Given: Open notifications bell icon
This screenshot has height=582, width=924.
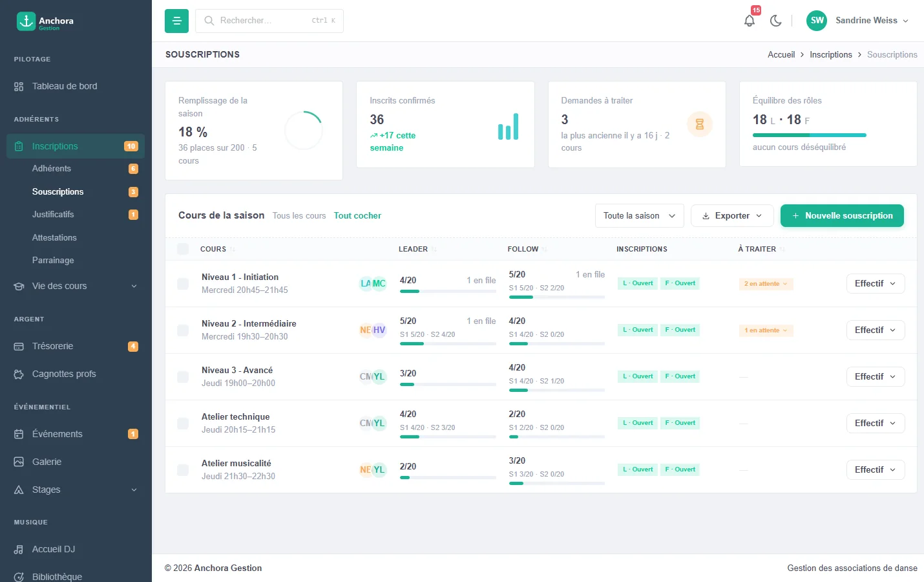Looking at the screenshot, I should (750, 21).
